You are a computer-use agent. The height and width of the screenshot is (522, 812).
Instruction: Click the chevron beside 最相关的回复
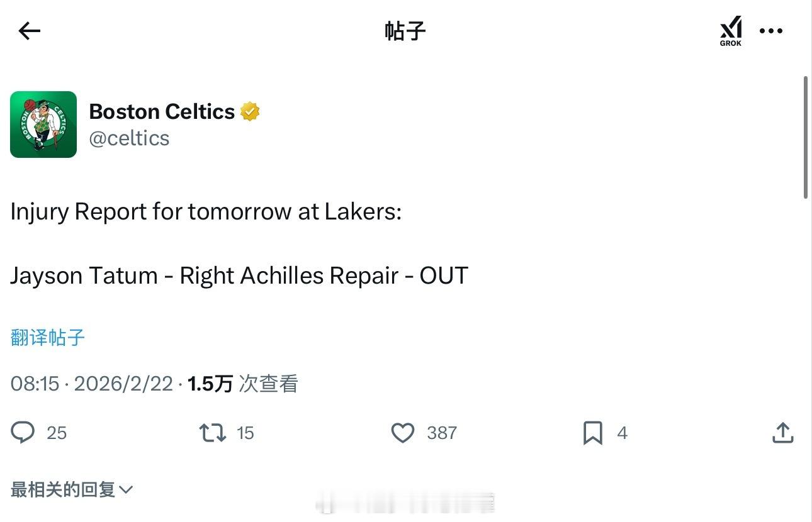tap(126, 489)
